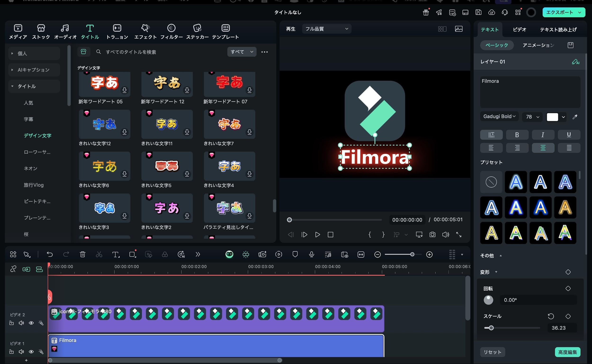Click the リセット button
The image size is (592, 364).
point(493,352)
